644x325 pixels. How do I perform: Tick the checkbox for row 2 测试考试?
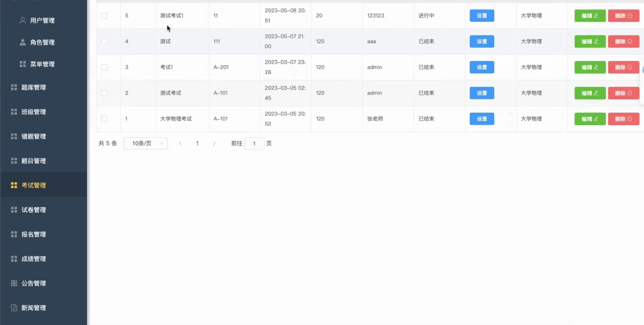(104, 93)
